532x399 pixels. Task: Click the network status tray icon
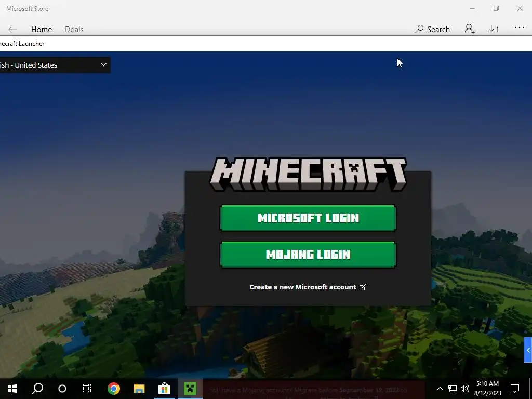coord(453,389)
